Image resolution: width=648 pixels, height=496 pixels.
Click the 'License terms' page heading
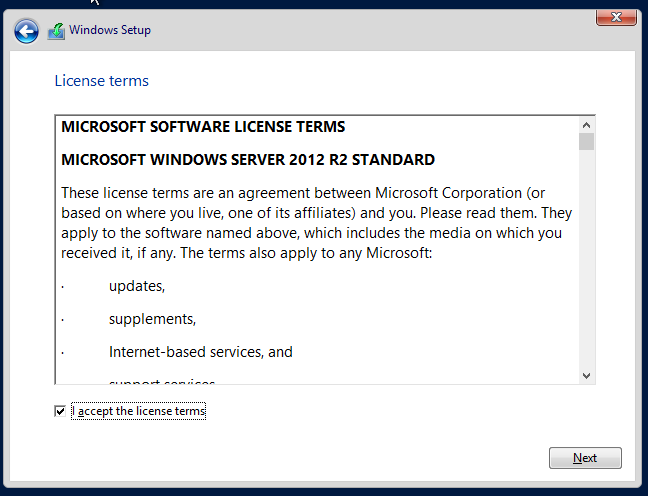pyautogui.click(x=101, y=81)
